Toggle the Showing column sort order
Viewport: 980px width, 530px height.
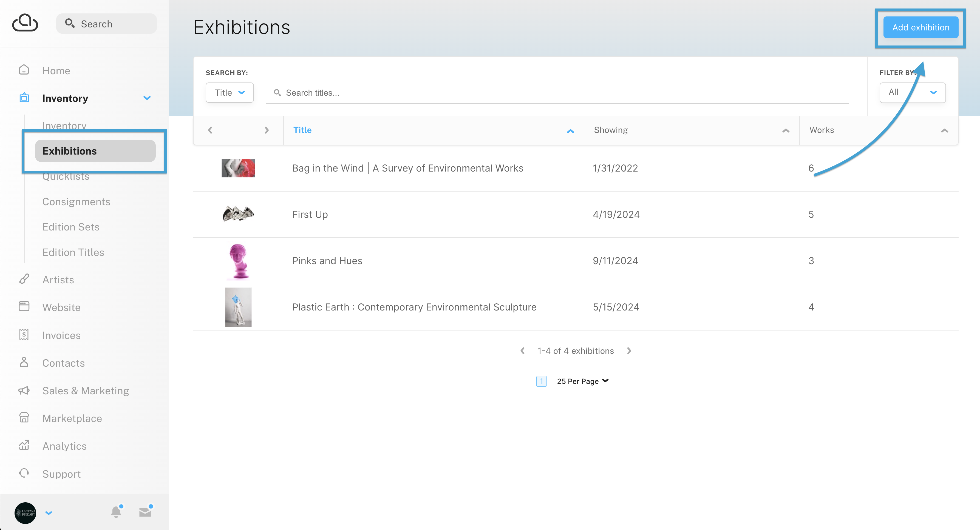click(785, 131)
